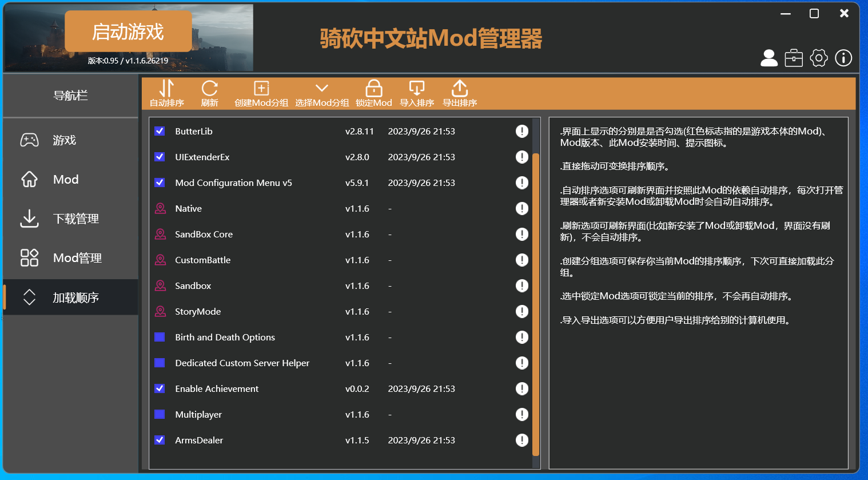Refresh the mod list with 刷新
The width and height of the screenshot is (868, 480).
[x=209, y=93]
